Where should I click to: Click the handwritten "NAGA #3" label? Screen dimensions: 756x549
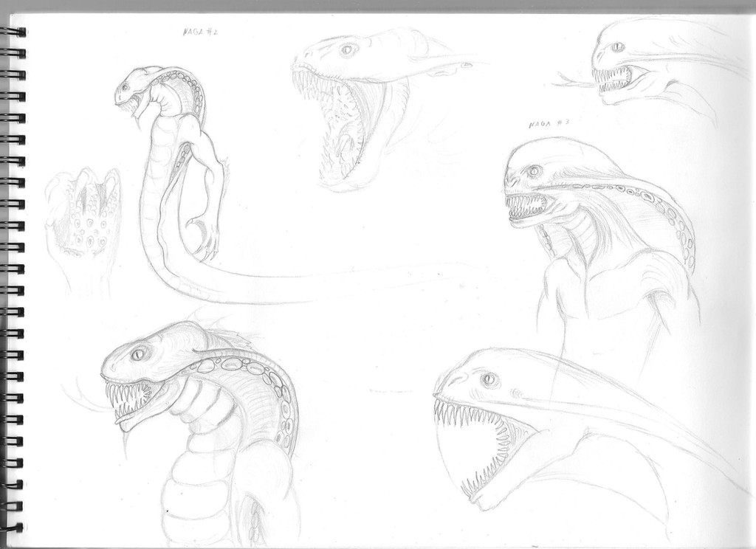[549, 123]
